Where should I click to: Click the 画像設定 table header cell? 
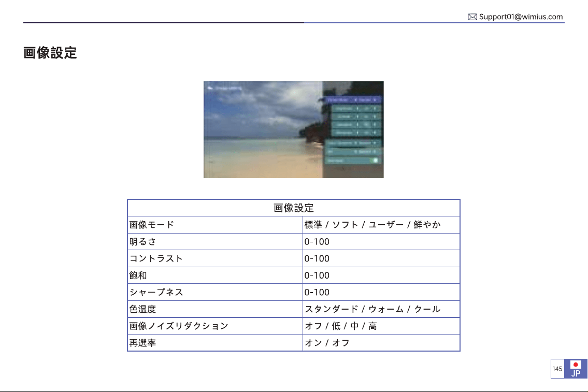[x=294, y=208]
